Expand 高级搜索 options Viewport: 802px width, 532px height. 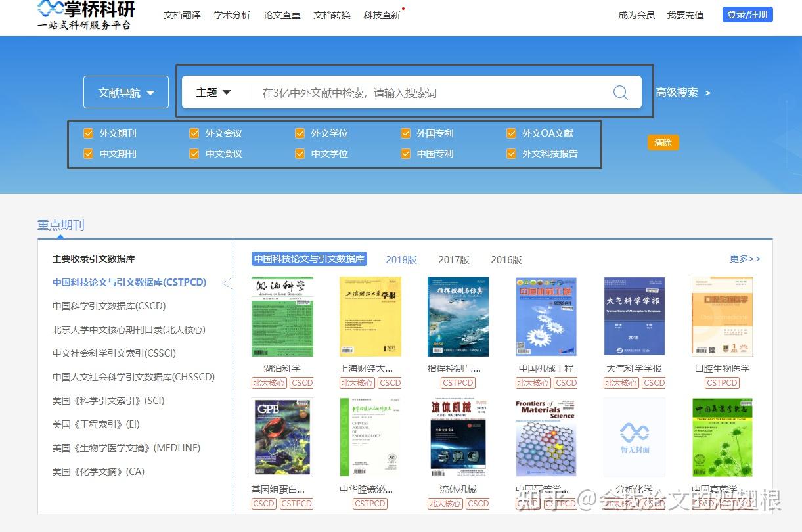pos(683,93)
